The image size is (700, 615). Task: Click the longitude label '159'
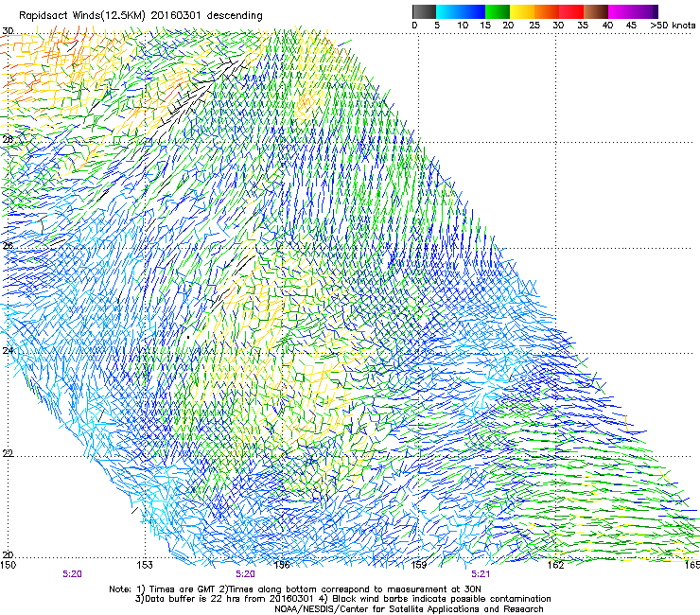pos(419,565)
